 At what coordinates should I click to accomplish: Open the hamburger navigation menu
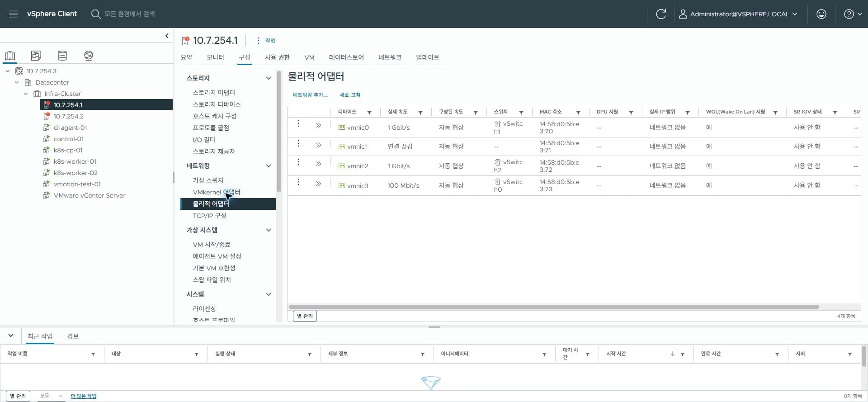14,14
